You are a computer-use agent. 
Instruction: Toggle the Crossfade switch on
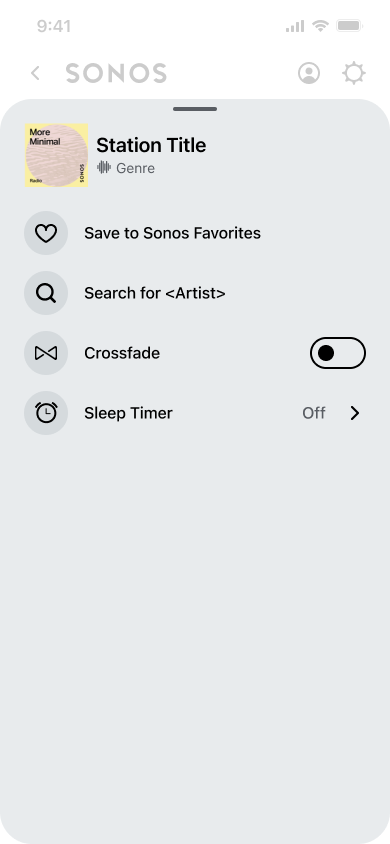[x=338, y=353]
